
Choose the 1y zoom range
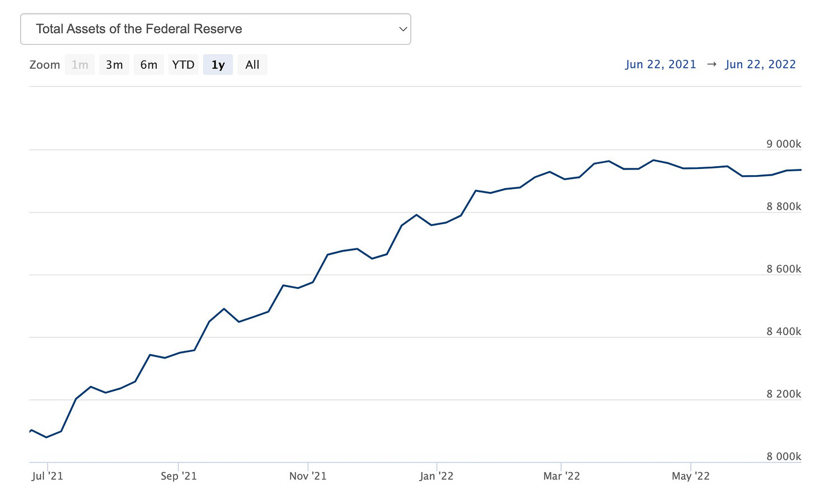[x=218, y=65]
